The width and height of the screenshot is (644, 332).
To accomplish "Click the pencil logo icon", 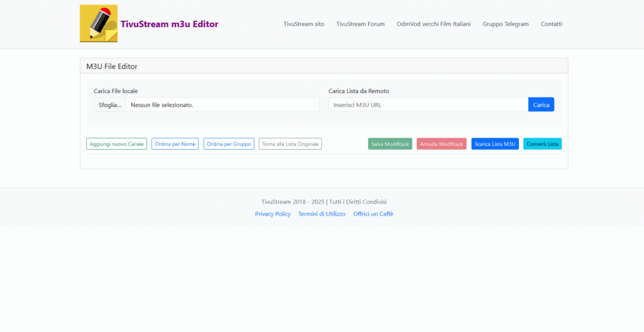I will click(99, 24).
